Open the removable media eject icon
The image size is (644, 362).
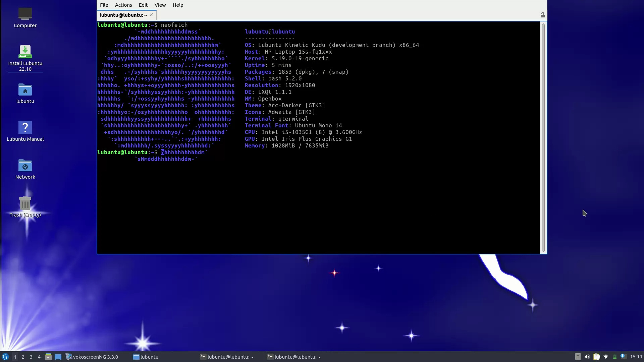[578, 357]
